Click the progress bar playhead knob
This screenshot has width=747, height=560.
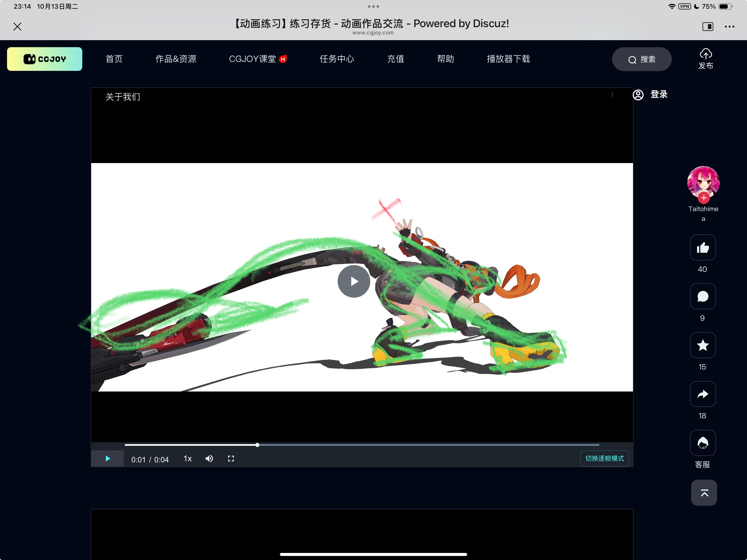pos(257,445)
